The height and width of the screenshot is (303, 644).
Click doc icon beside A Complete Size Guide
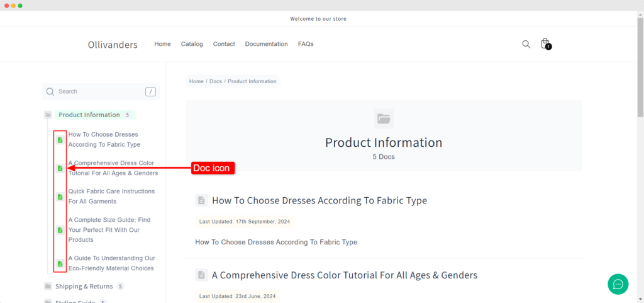[60, 230]
